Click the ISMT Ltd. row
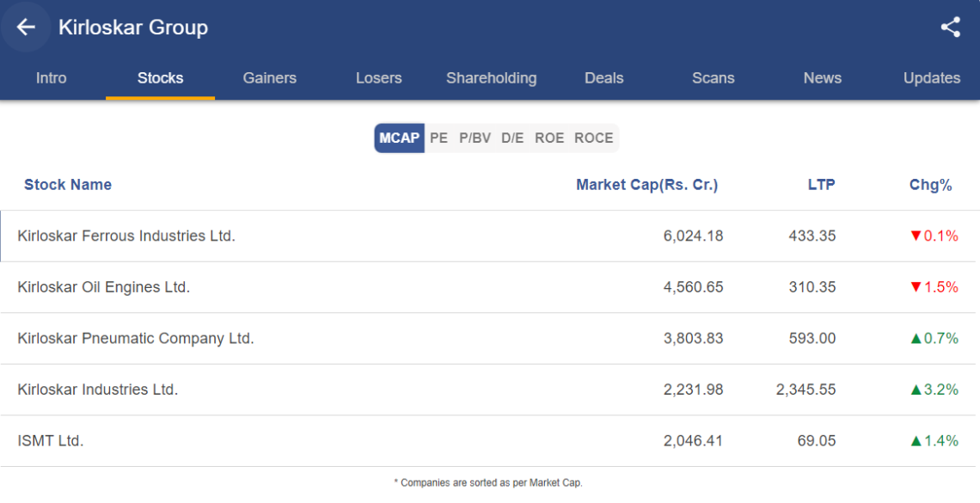The width and height of the screenshot is (980, 503). tap(51, 441)
